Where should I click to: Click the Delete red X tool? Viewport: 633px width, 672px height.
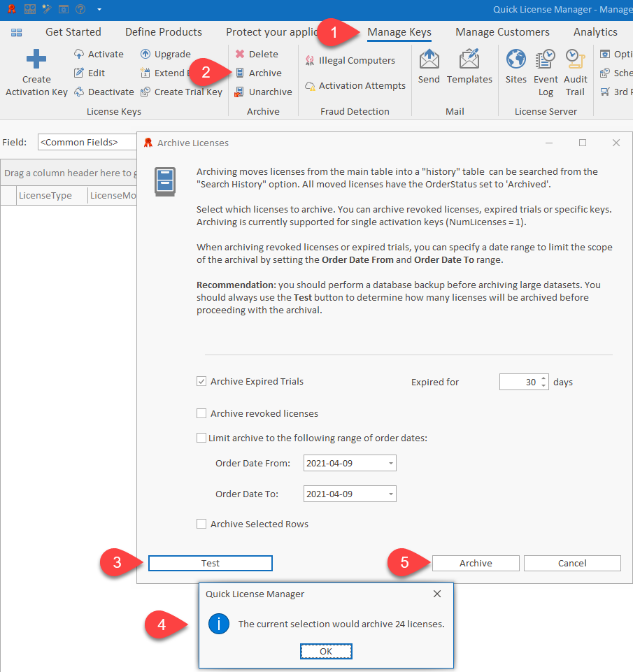click(x=257, y=54)
